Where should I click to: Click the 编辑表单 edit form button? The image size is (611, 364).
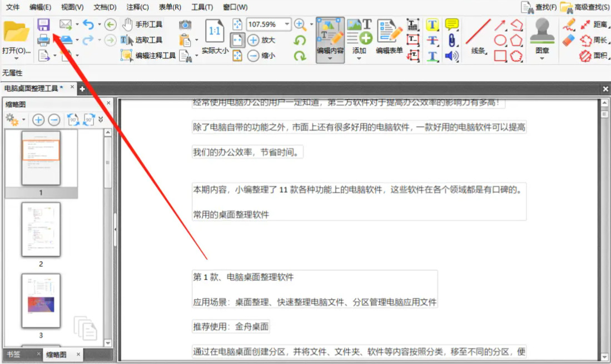pyautogui.click(x=389, y=37)
